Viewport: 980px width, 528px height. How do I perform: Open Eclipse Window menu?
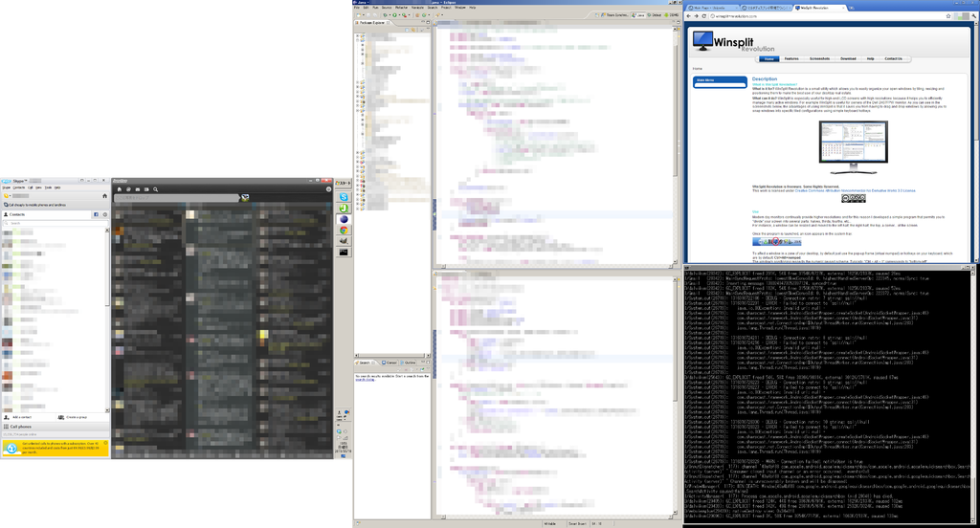[460, 8]
